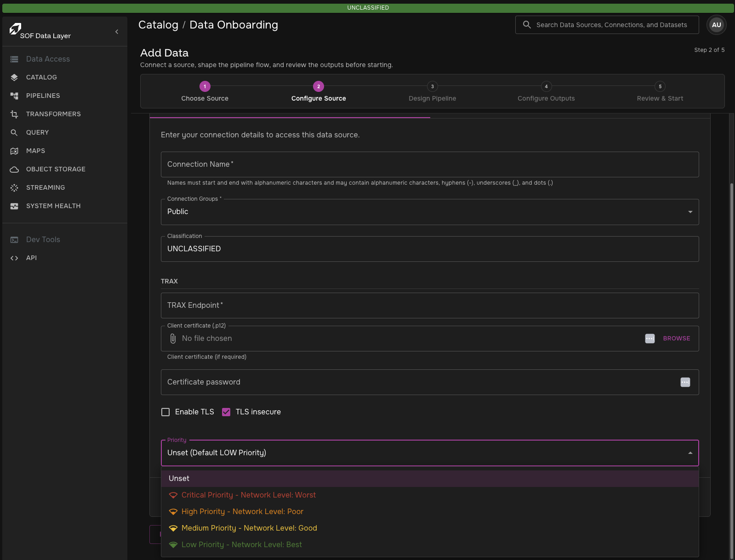The image size is (735, 560).
Task: Select Medium Priority - Network Level: Good
Action: (430, 528)
